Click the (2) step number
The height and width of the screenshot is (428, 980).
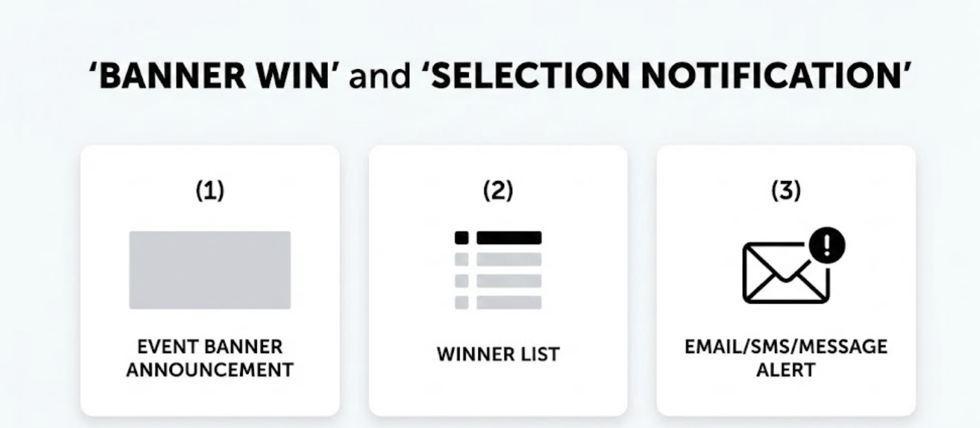[x=498, y=190]
